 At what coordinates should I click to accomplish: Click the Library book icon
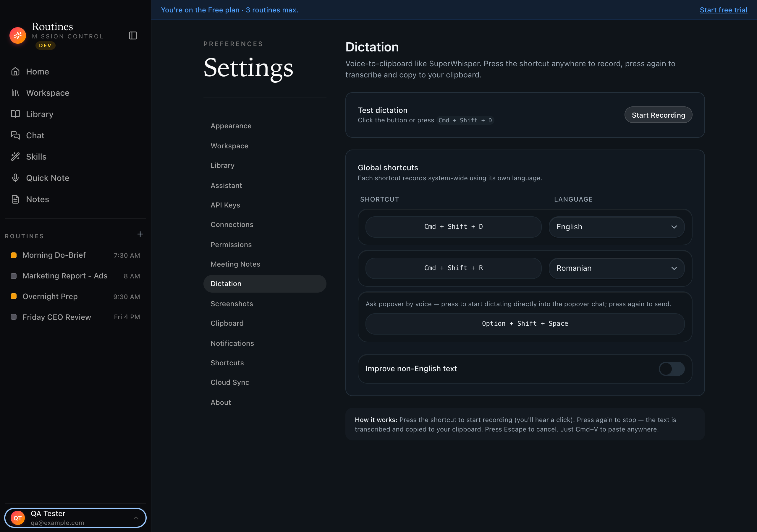pyautogui.click(x=15, y=114)
